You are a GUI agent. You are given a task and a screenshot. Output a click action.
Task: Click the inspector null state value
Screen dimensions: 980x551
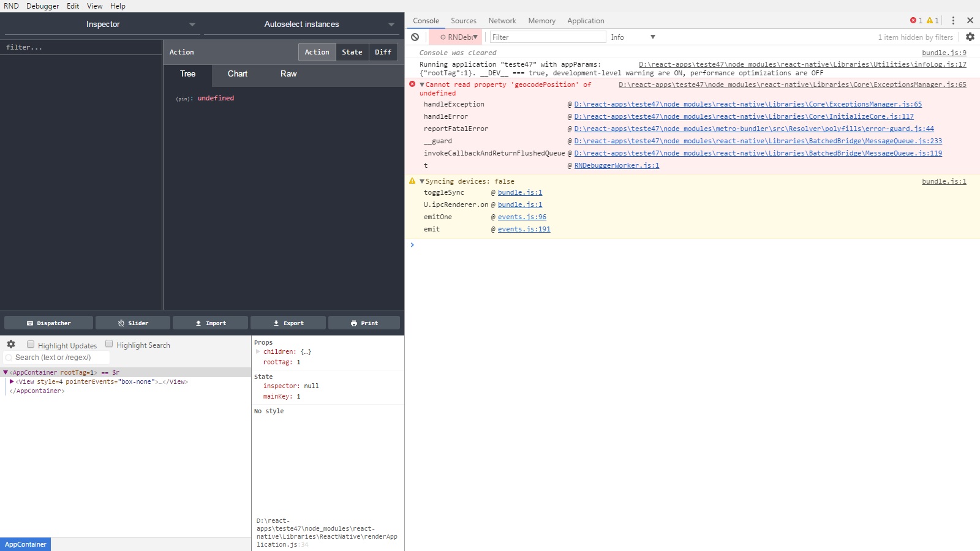tap(311, 386)
